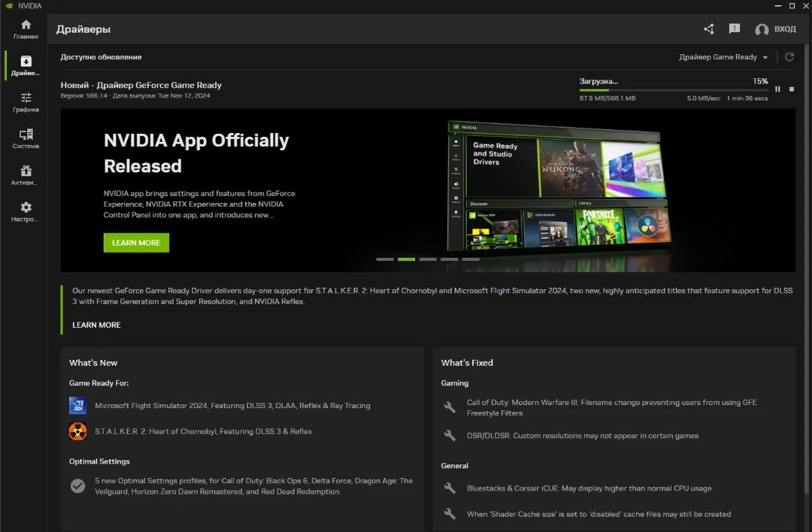Click wrench icon beside Bluestacks fix
Screen dimensions: 812x532
tap(450, 488)
